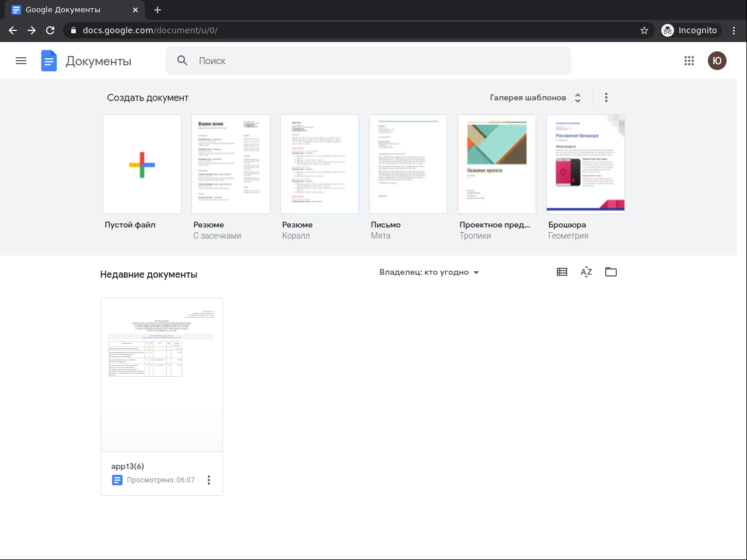This screenshot has height=560, width=747.
Task: Create a new Пустой файл document
Action: [142, 164]
